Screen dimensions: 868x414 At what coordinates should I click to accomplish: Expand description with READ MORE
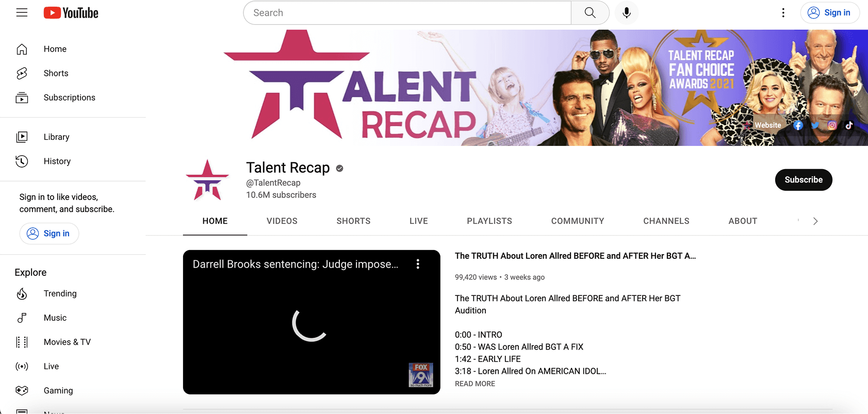474,384
